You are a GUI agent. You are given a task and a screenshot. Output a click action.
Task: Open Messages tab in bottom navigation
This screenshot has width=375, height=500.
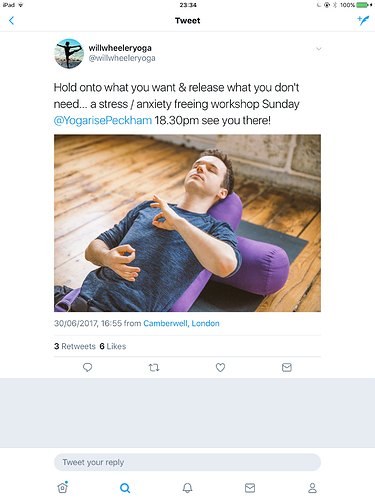[x=250, y=488]
